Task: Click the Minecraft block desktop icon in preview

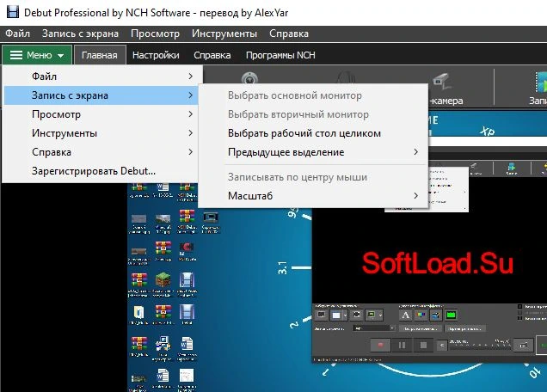Action: [163, 279]
